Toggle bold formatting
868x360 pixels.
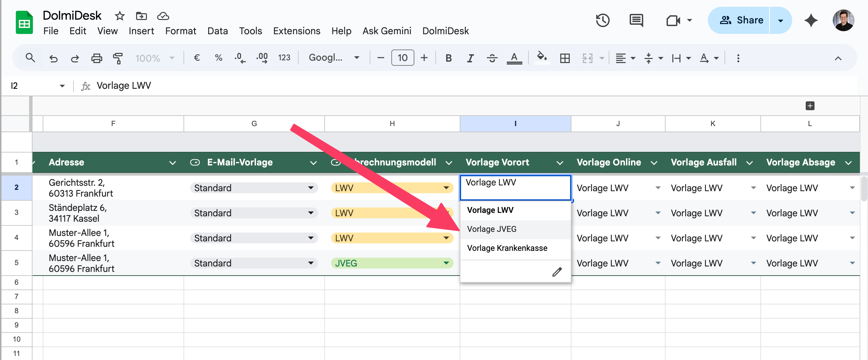pos(449,58)
